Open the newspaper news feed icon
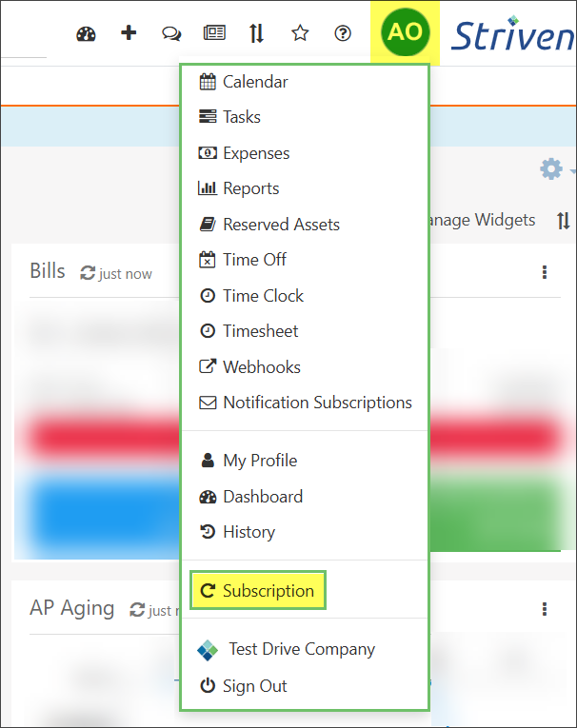This screenshot has width=577, height=728. (214, 33)
